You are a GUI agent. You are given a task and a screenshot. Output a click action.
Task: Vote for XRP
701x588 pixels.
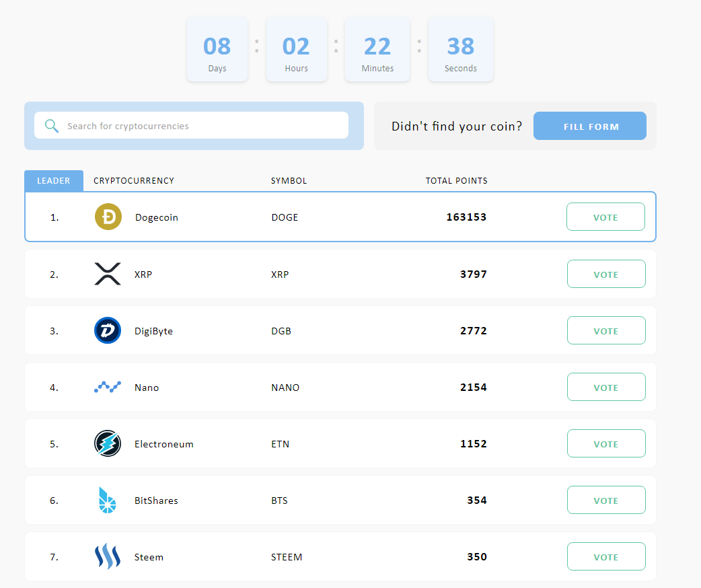[x=606, y=274]
